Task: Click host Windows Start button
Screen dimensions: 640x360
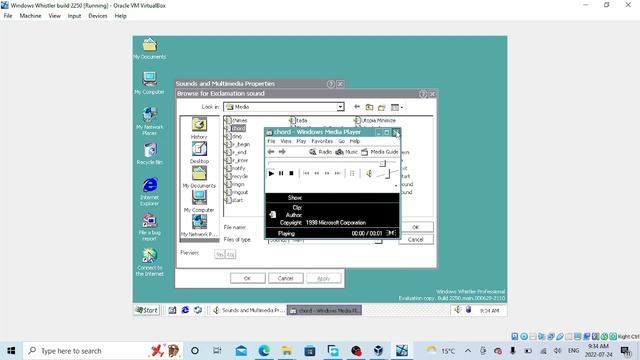Action: coord(11,351)
